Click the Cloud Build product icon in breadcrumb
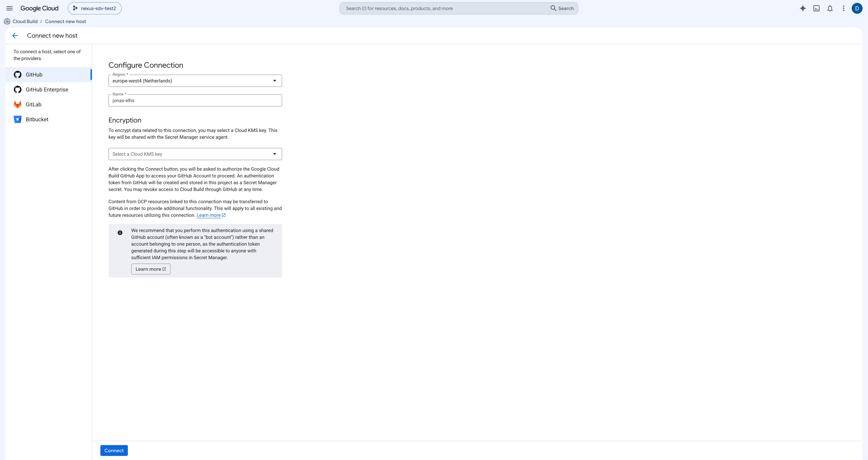 [x=7, y=22]
